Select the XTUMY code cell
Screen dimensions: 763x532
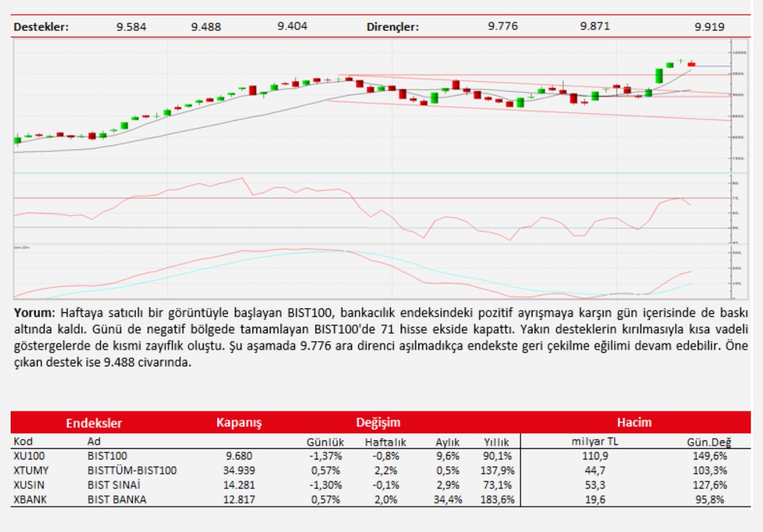(31, 471)
